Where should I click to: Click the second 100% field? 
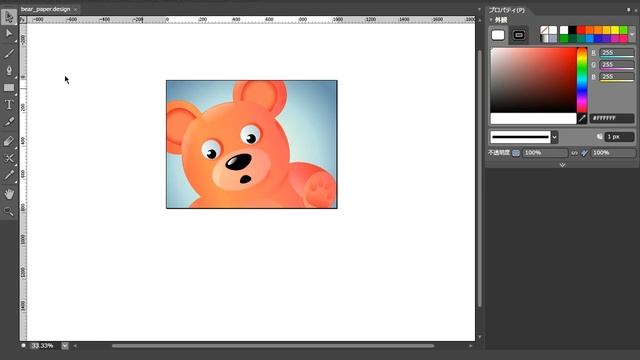point(613,153)
